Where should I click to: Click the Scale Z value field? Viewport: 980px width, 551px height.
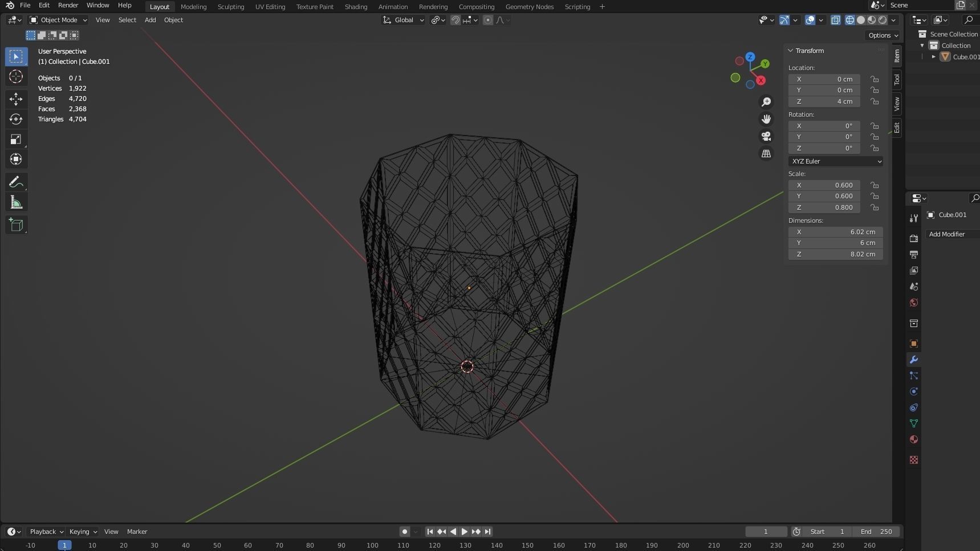click(824, 207)
